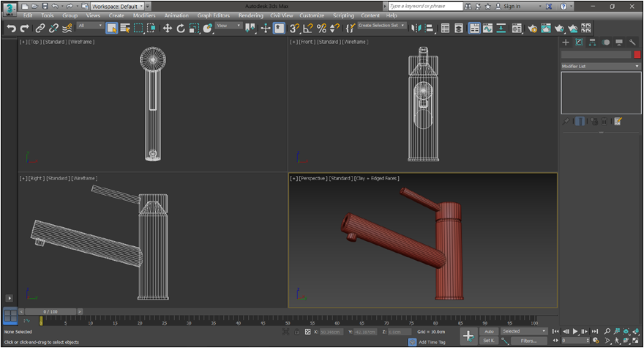Open the Workspace: Default dropdown

pos(116,6)
